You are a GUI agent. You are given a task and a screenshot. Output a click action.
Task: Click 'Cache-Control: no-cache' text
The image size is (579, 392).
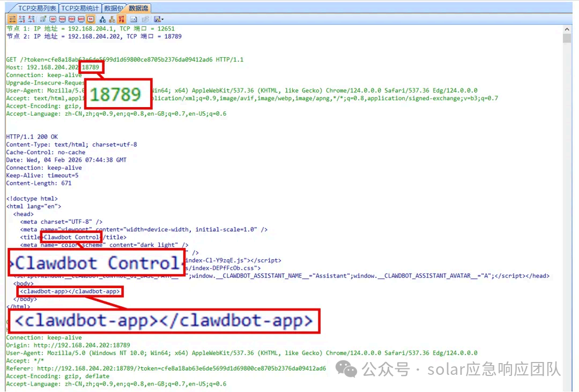click(46, 152)
